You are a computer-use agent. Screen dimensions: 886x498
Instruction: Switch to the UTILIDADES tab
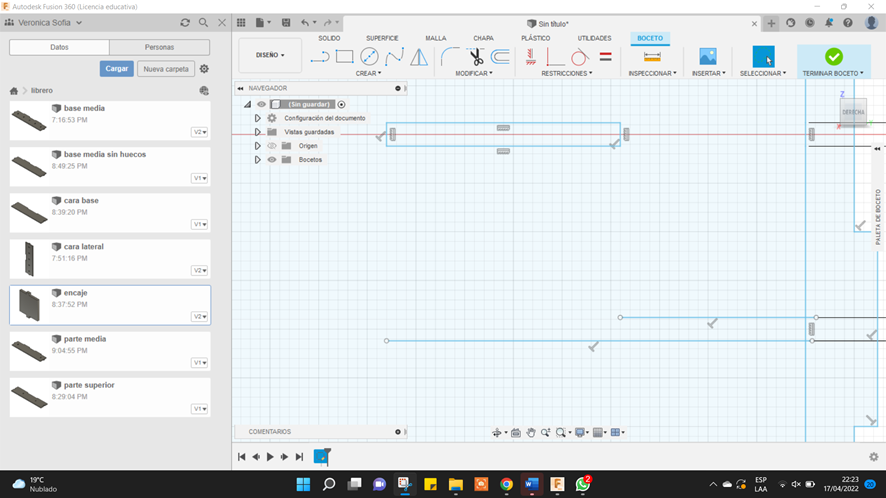tap(594, 38)
